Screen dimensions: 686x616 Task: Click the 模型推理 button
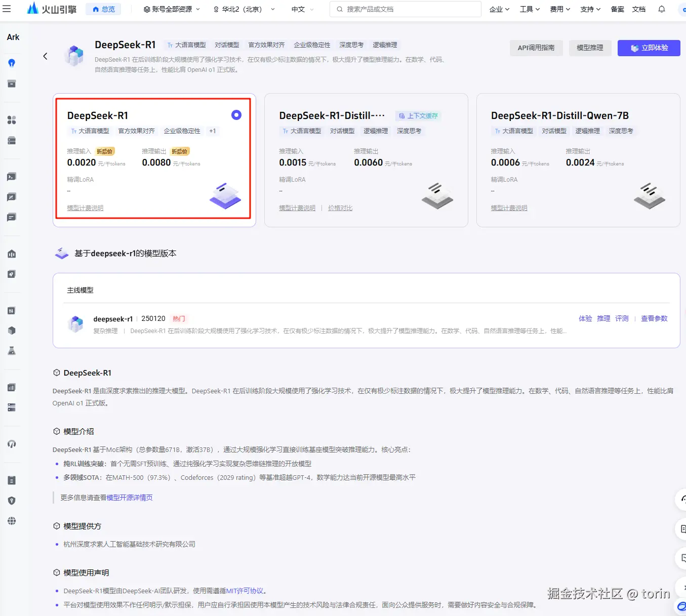click(x=590, y=48)
